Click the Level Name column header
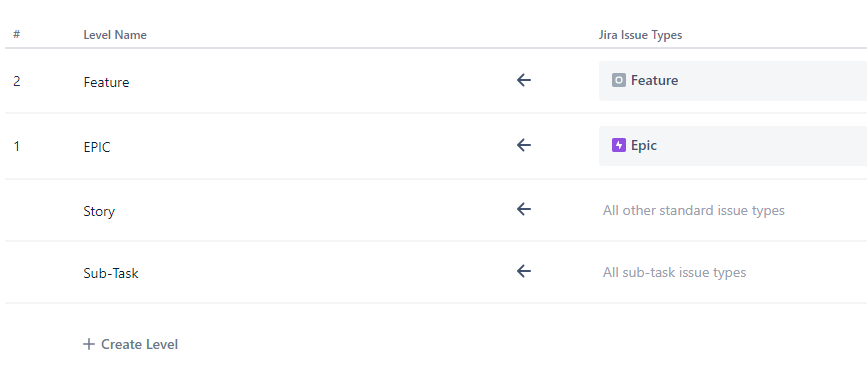 coord(115,35)
